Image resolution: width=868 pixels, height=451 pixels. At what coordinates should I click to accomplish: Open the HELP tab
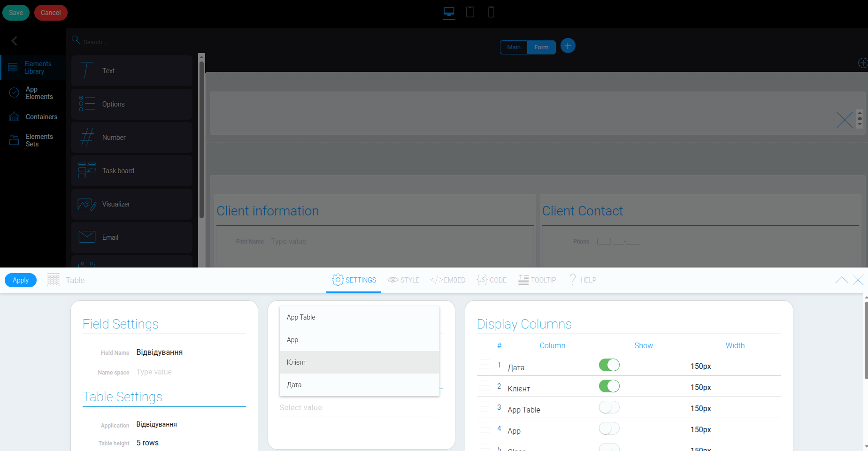click(x=582, y=280)
